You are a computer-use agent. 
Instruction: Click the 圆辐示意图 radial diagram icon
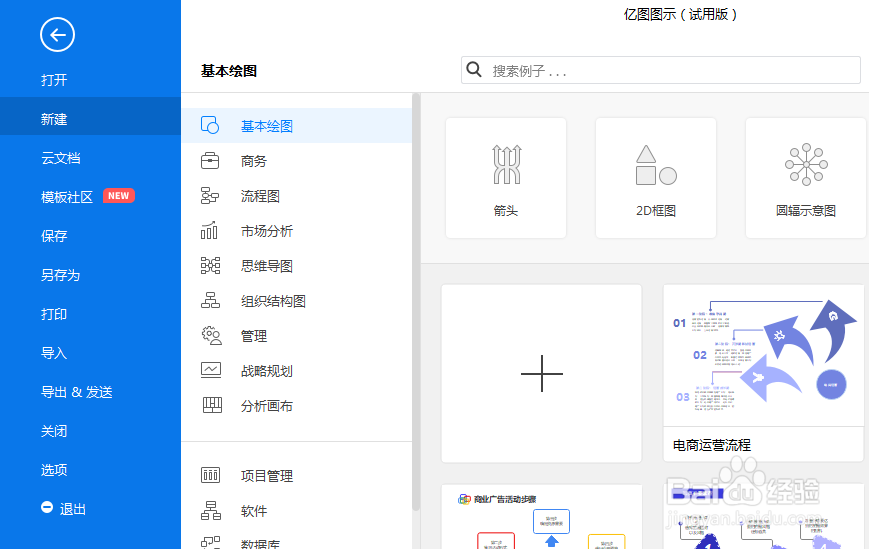click(806, 165)
